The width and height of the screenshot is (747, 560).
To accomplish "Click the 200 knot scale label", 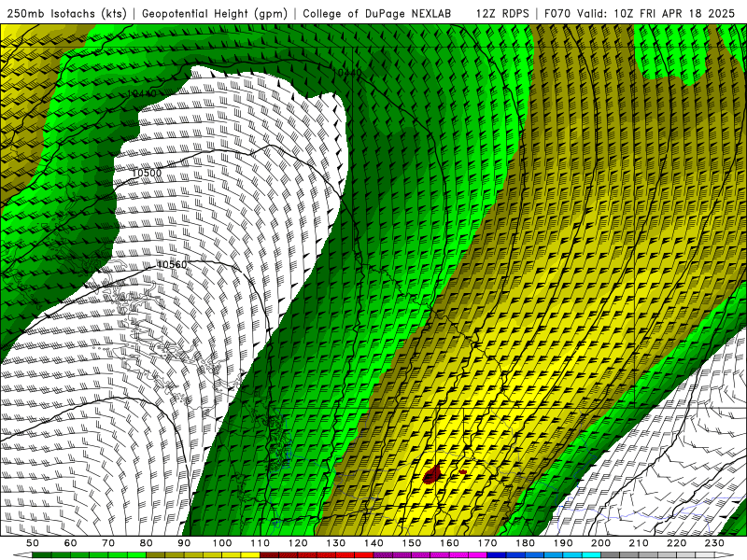I will [x=600, y=543].
